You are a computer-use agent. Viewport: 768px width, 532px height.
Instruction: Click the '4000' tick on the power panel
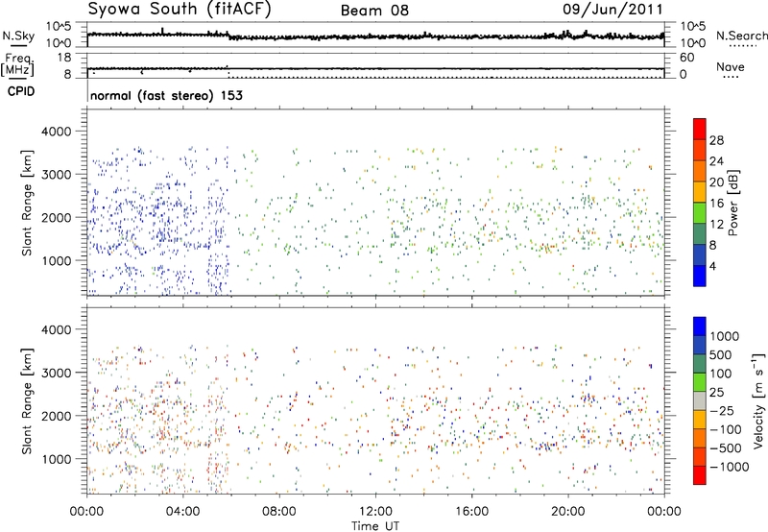pyautogui.click(x=57, y=132)
